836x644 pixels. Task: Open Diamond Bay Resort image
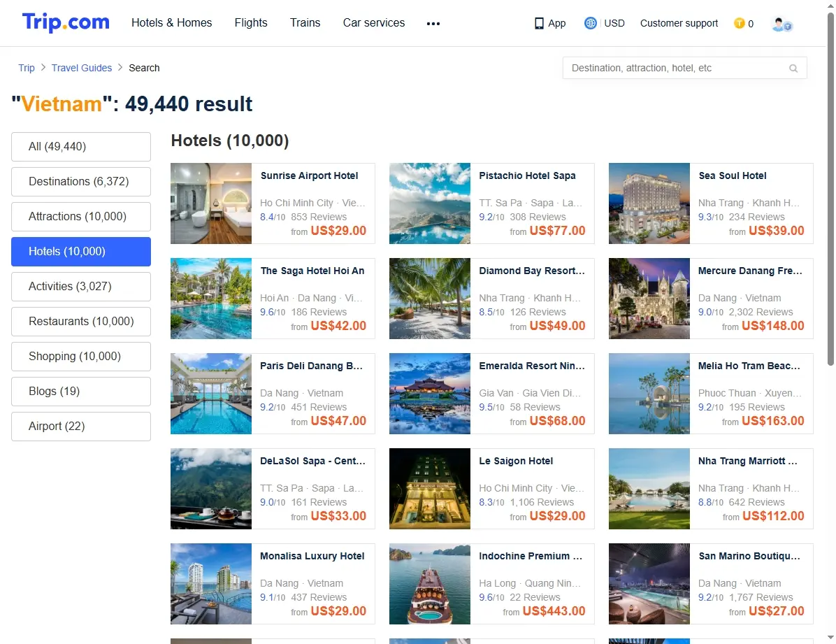coord(430,299)
